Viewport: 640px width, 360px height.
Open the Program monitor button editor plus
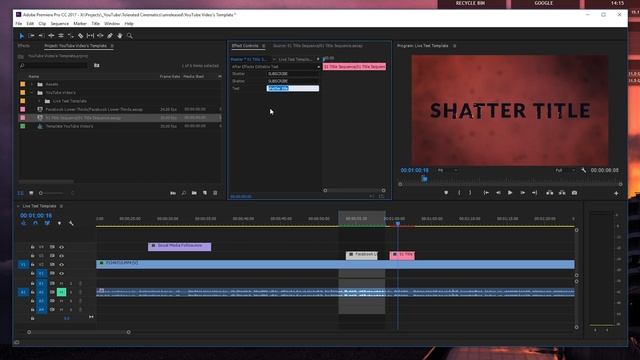[x=616, y=193]
